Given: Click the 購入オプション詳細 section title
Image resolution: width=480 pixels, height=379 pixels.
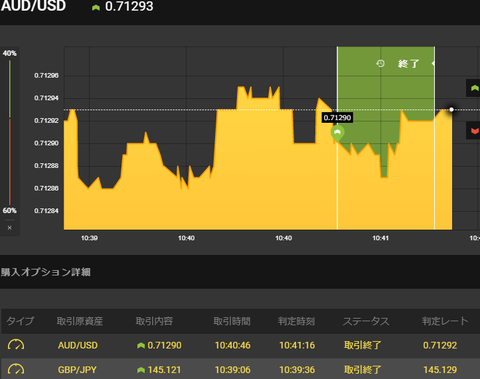Looking at the screenshot, I should (46, 272).
